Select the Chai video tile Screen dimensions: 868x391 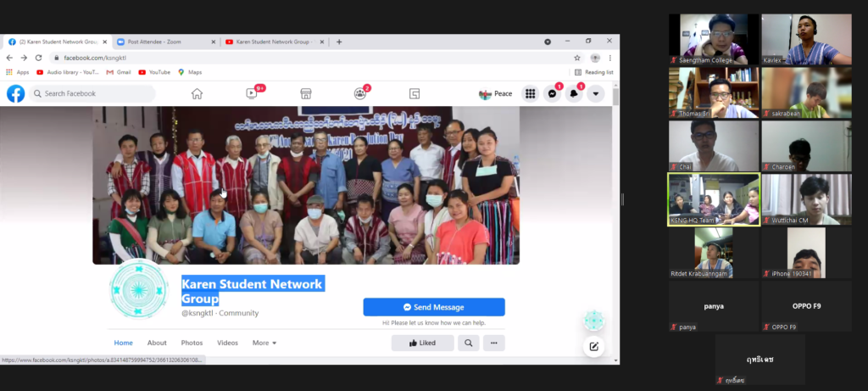(x=714, y=146)
